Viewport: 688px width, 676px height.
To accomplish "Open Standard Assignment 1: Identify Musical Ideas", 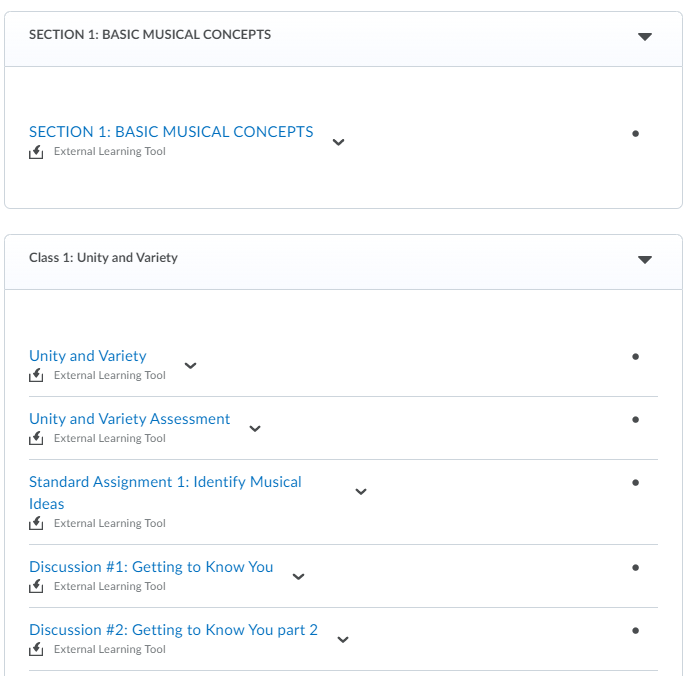I will click(x=165, y=482).
